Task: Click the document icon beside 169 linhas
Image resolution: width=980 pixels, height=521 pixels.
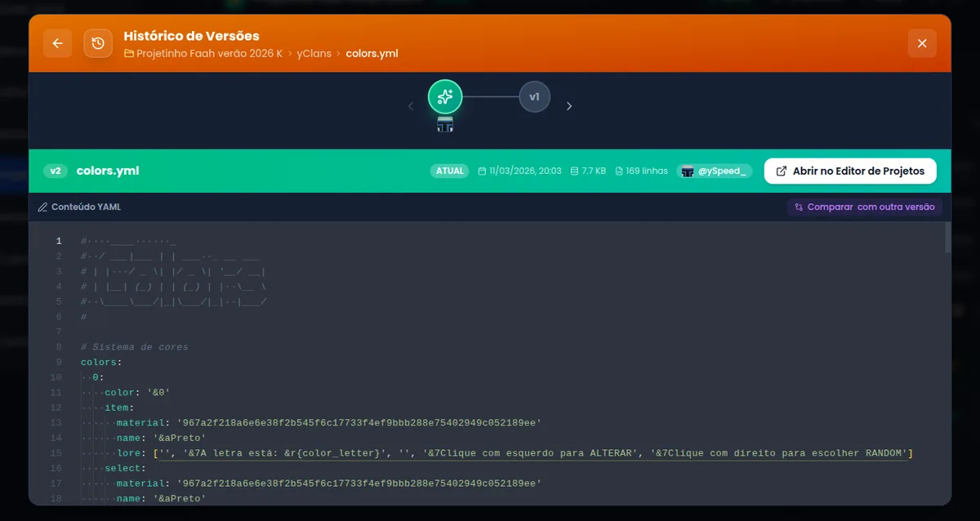Action: tap(619, 171)
